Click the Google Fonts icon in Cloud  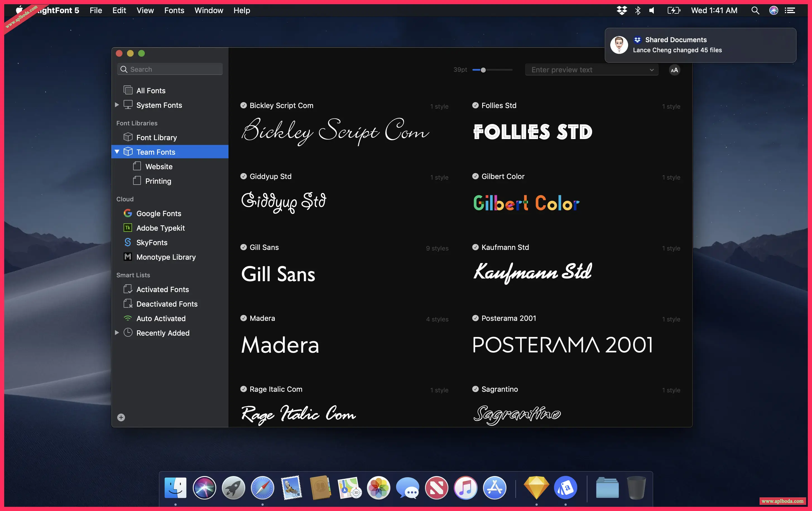pyautogui.click(x=128, y=213)
